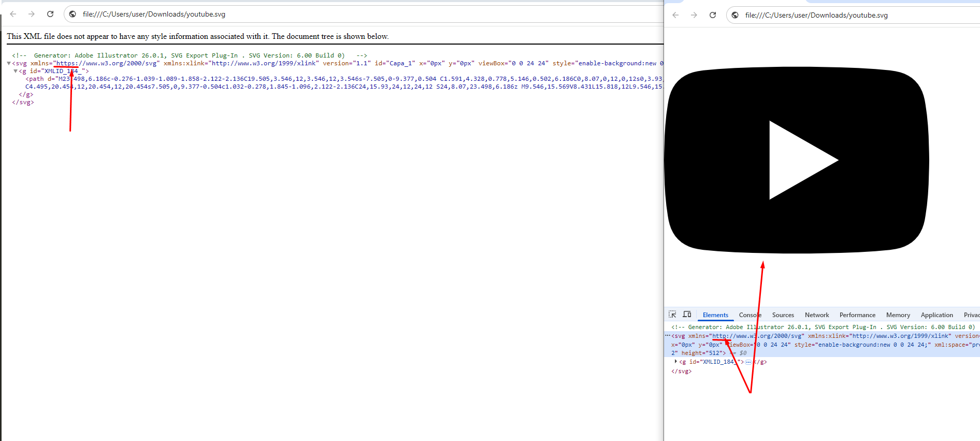Image resolution: width=980 pixels, height=441 pixels.
Task: Open the Performance tab in DevTools
Action: click(857, 315)
